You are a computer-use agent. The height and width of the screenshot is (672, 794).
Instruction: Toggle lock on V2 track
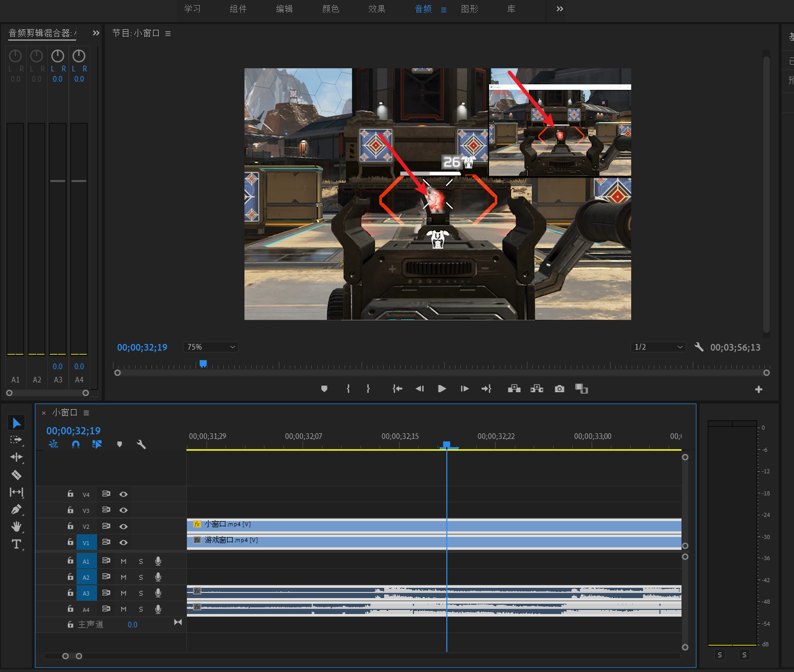[x=70, y=526]
